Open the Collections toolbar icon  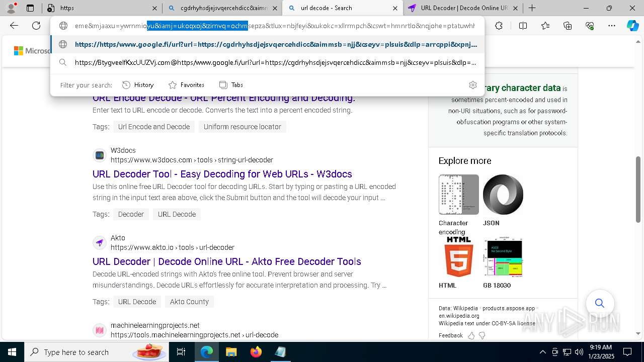click(x=568, y=26)
